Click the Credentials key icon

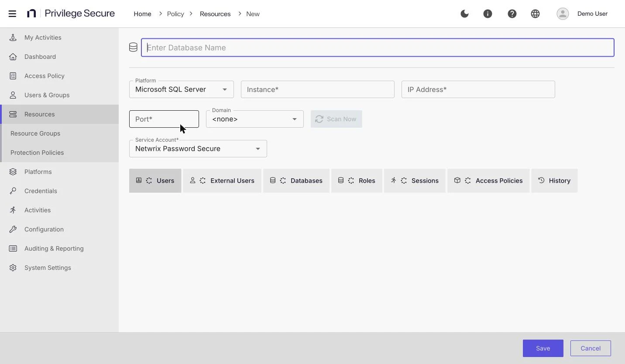13,191
